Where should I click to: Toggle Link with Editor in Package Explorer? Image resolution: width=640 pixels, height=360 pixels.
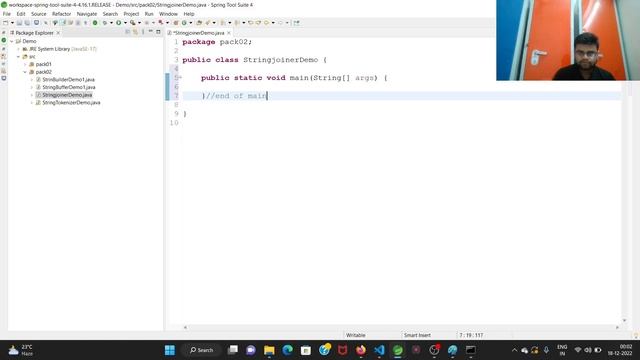point(135,32)
